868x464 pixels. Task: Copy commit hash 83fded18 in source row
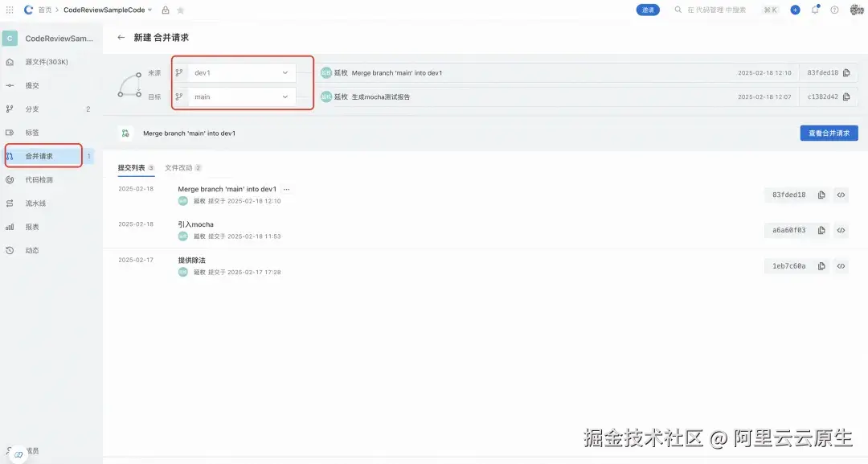[x=846, y=72]
